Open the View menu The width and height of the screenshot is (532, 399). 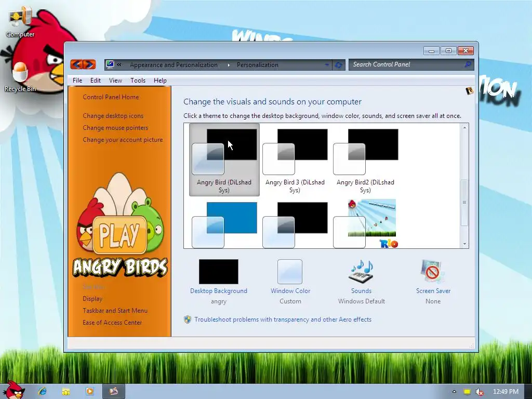pyautogui.click(x=115, y=81)
